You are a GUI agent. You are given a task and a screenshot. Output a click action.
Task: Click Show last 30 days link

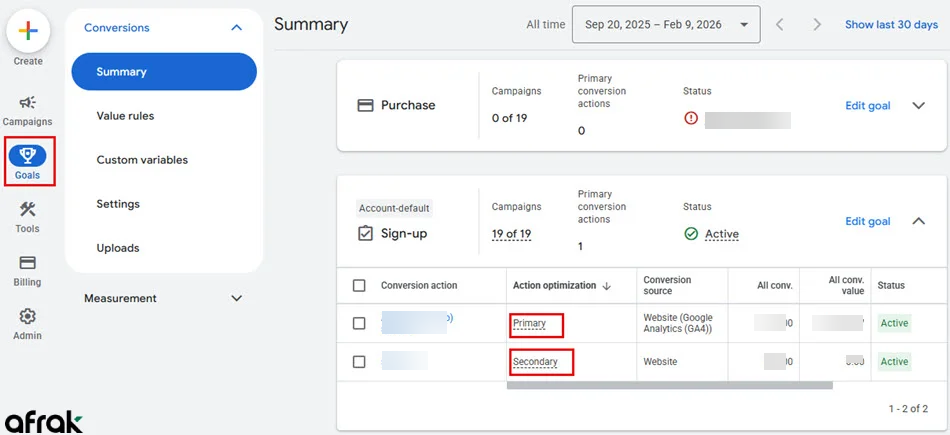point(891,24)
